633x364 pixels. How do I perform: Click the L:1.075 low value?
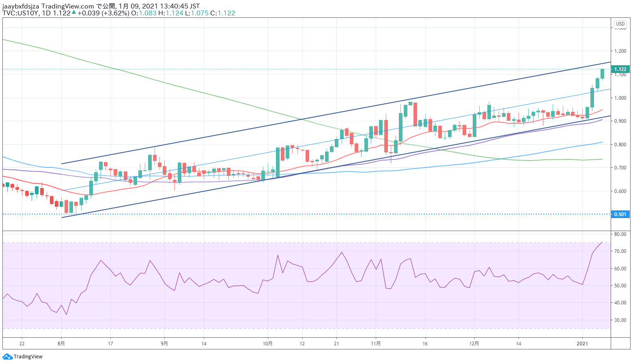pos(196,13)
